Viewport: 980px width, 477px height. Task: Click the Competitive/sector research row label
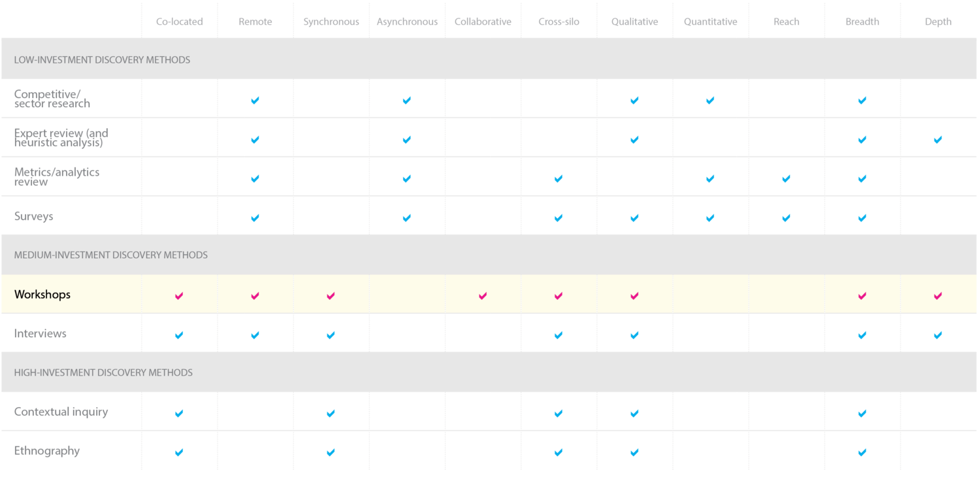52,99
